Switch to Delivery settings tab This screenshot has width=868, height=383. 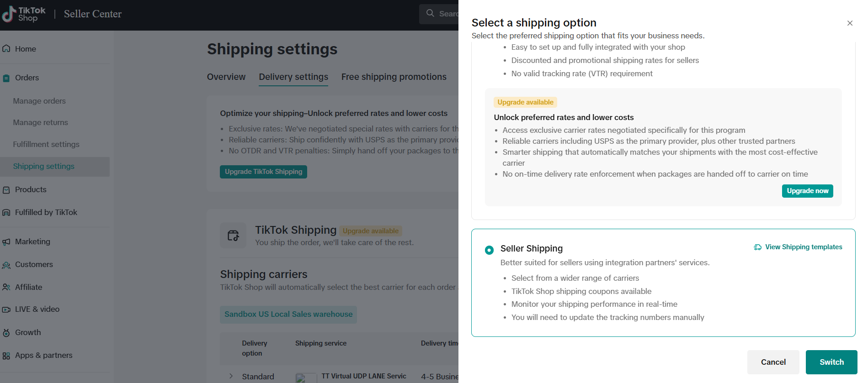(x=293, y=77)
